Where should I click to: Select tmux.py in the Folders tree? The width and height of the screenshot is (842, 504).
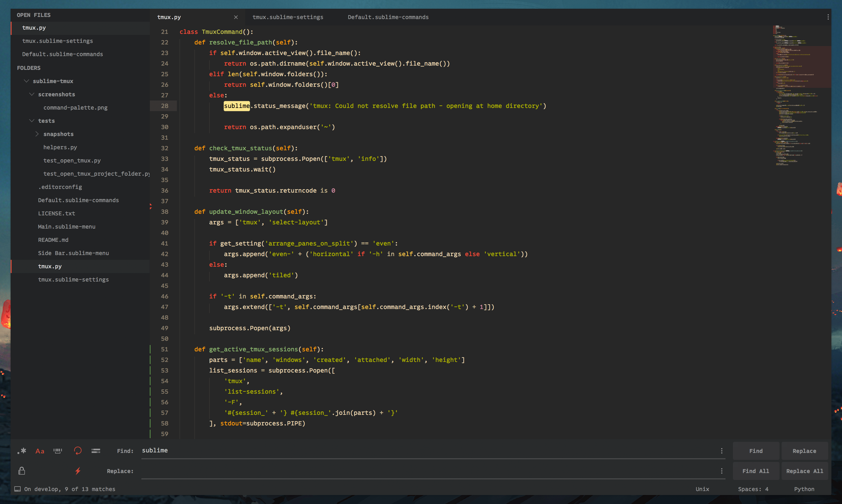point(80,266)
